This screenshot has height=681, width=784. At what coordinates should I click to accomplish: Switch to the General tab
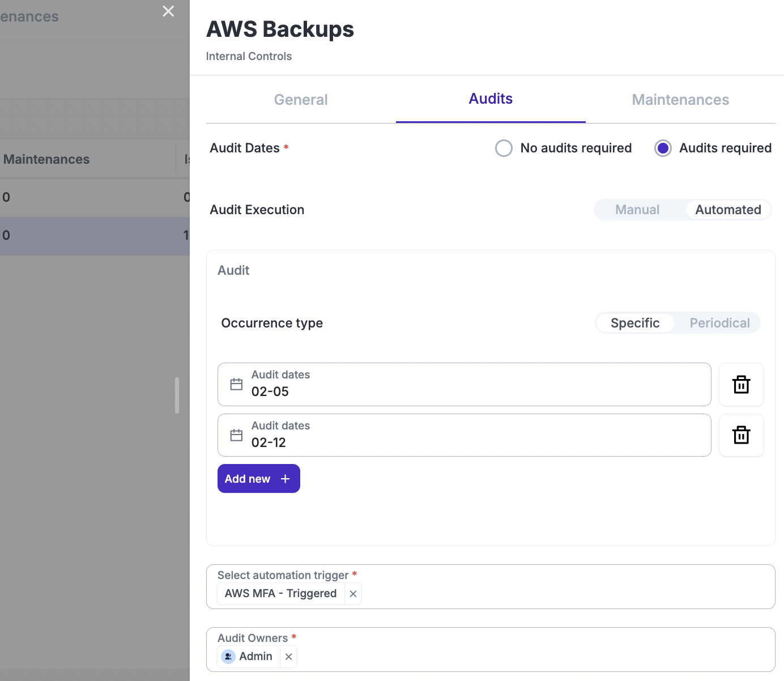(x=301, y=100)
